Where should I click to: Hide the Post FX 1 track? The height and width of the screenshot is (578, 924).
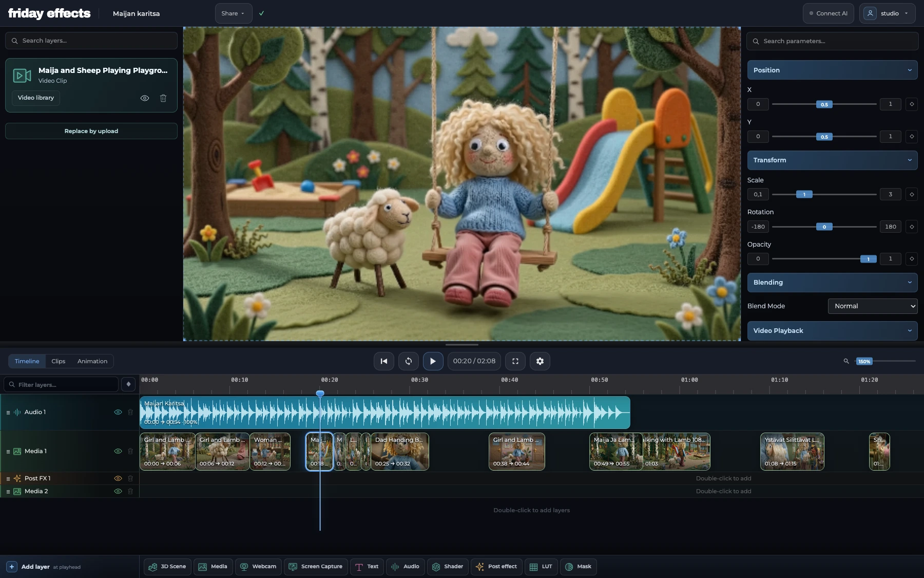(x=118, y=478)
